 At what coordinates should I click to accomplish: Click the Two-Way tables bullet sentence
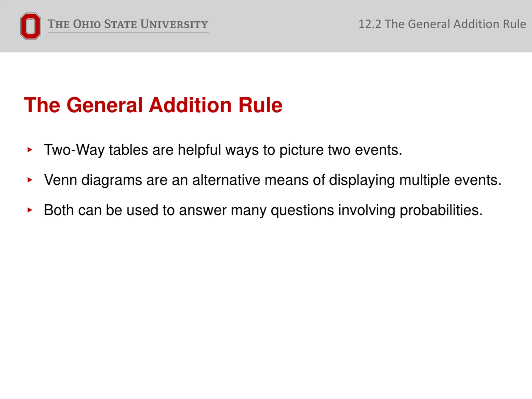(223, 150)
